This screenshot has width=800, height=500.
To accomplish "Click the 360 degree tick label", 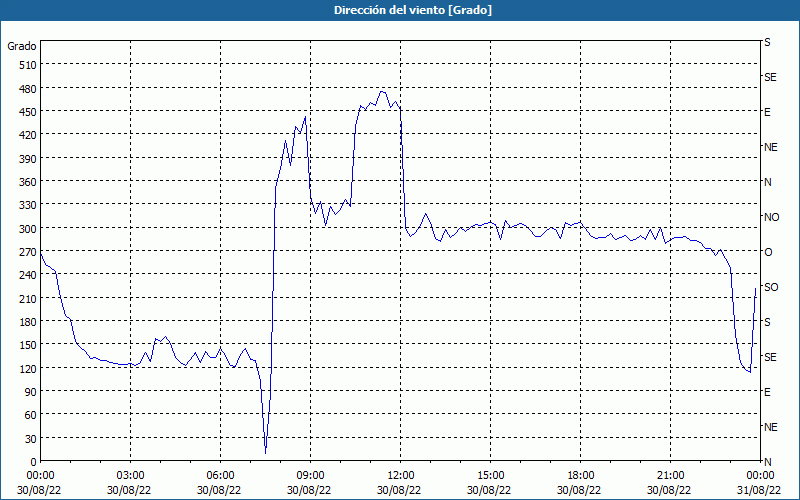I will [x=28, y=182].
